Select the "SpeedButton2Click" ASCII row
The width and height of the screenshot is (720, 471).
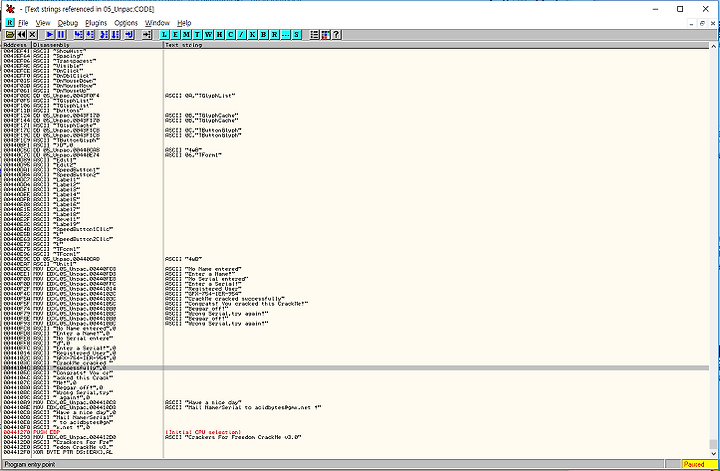tap(356, 240)
